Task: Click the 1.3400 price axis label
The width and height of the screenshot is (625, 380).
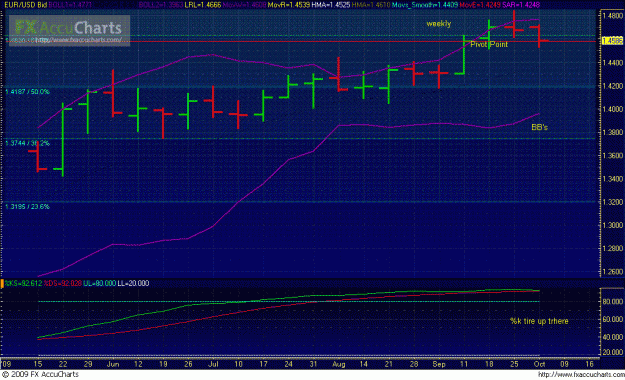Action: (x=613, y=179)
